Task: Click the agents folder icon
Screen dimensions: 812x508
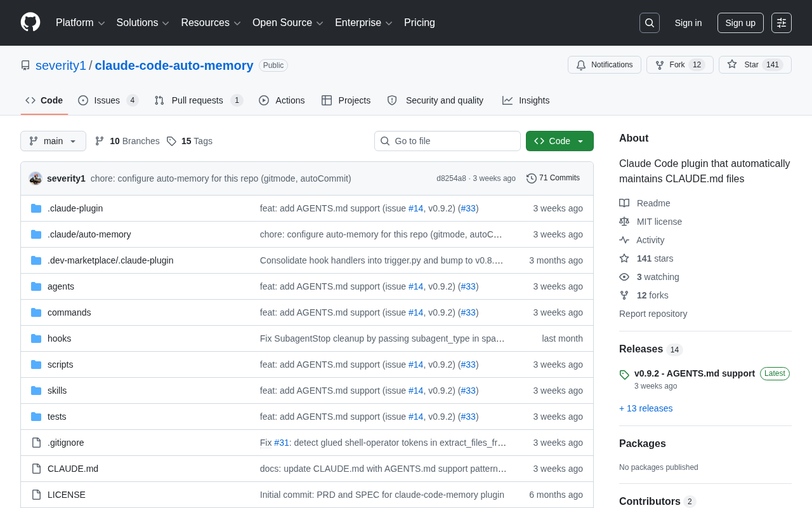Action: [x=36, y=286]
